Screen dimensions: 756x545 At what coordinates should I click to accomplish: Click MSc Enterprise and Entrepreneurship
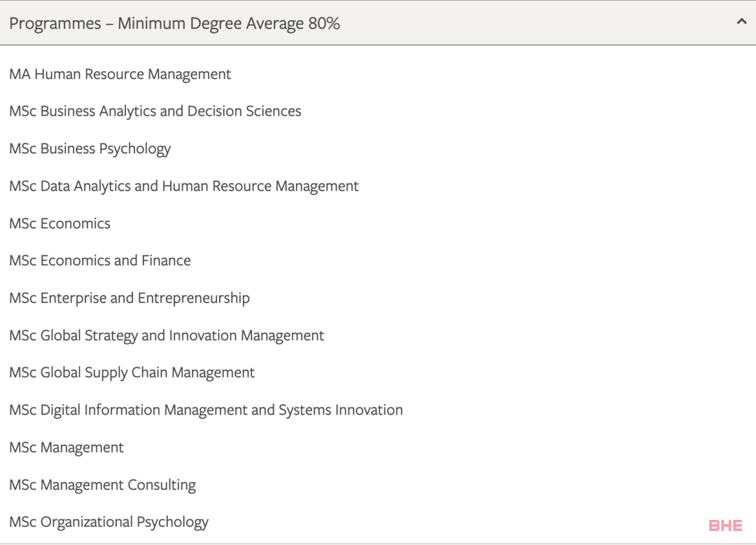(129, 298)
